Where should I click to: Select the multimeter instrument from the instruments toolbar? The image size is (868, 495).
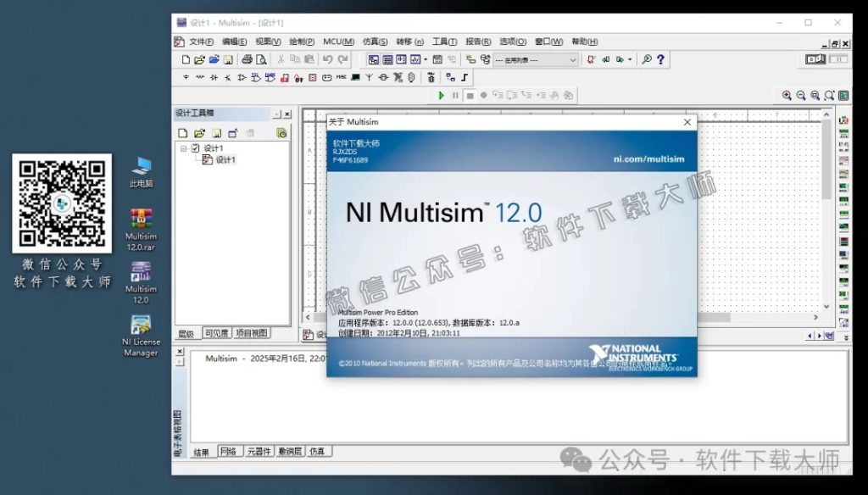coord(843,120)
